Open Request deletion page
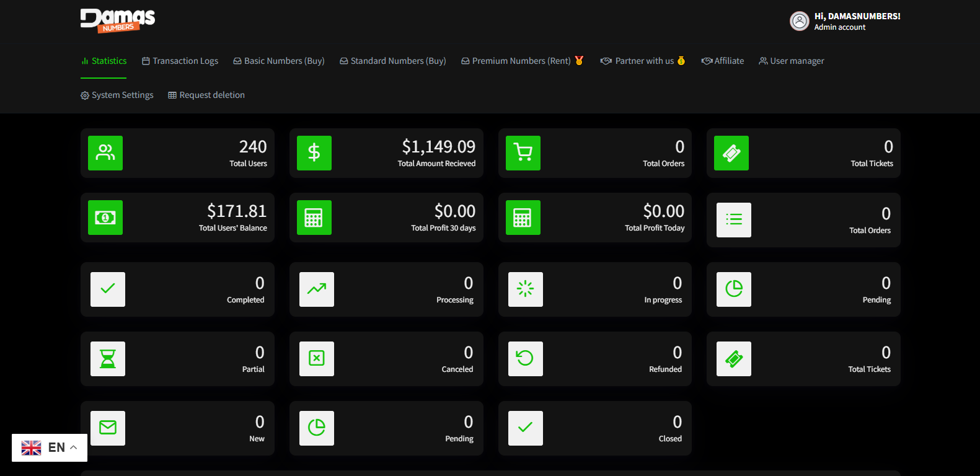The image size is (980, 476). (x=206, y=95)
